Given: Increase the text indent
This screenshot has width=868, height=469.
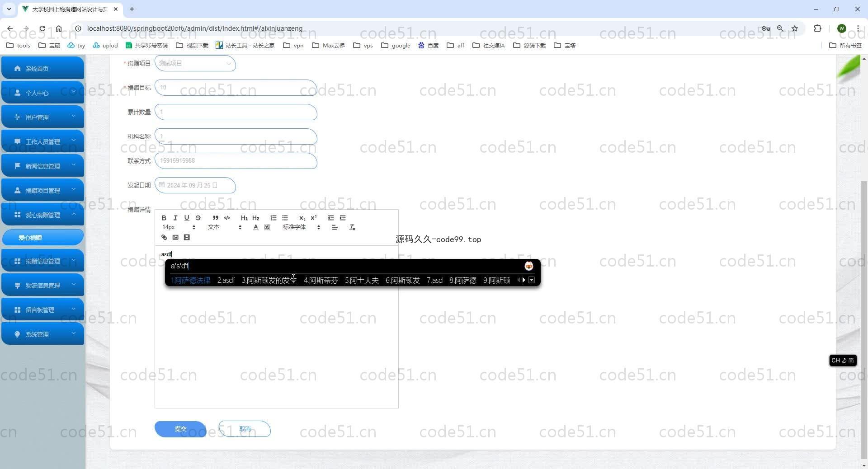Looking at the screenshot, I should [343, 218].
